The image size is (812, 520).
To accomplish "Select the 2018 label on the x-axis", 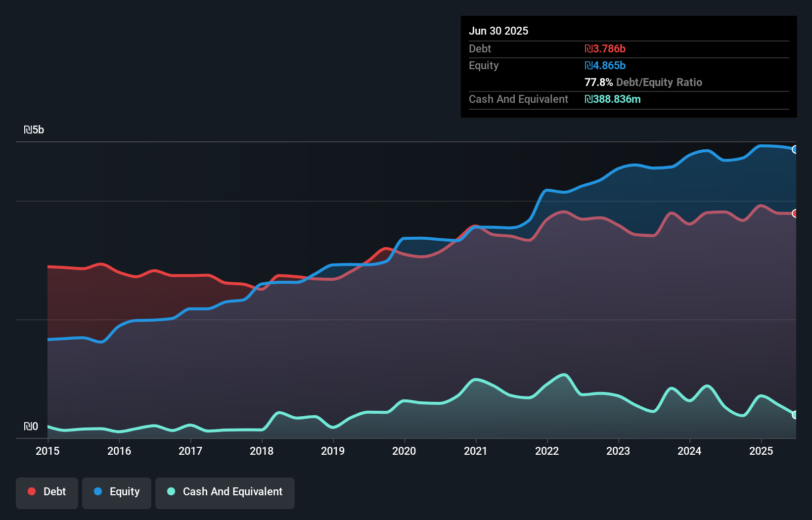I will (x=262, y=451).
